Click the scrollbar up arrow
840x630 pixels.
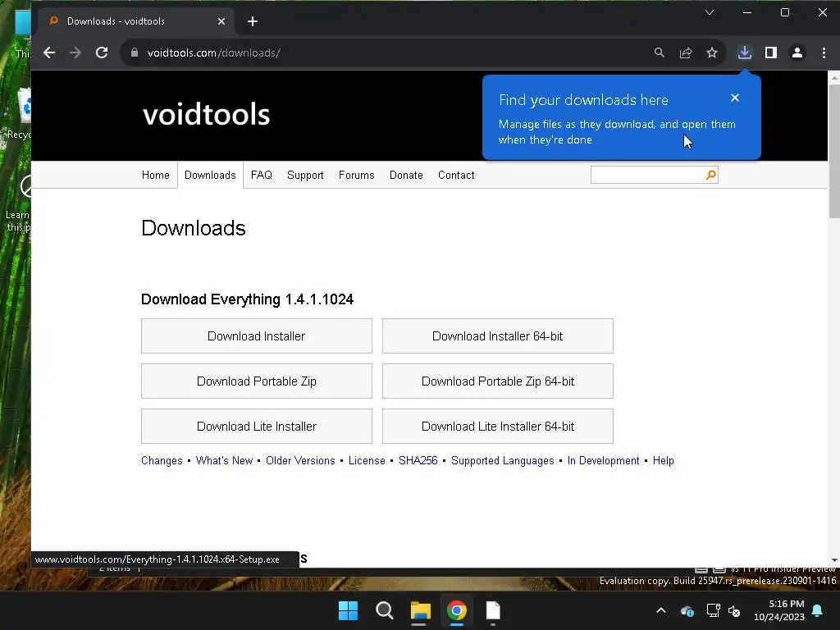pos(834,78)
